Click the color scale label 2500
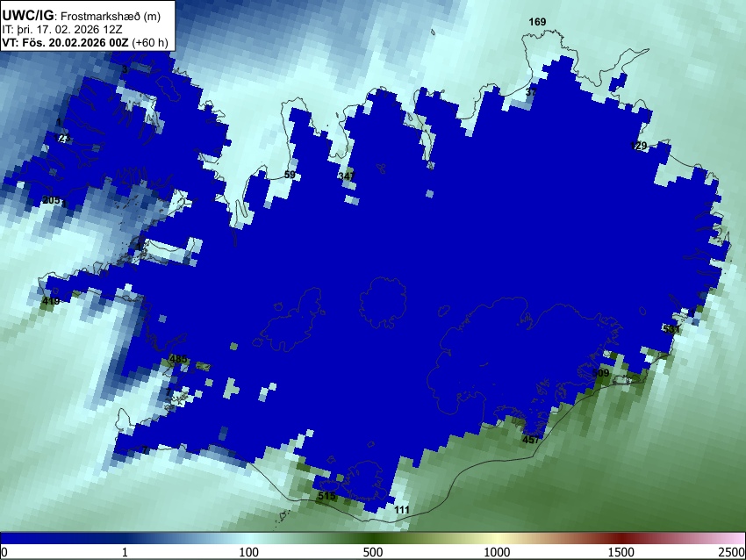Image resolution: width=746 pixels, height=560 pixels. [x=732, y=552]
